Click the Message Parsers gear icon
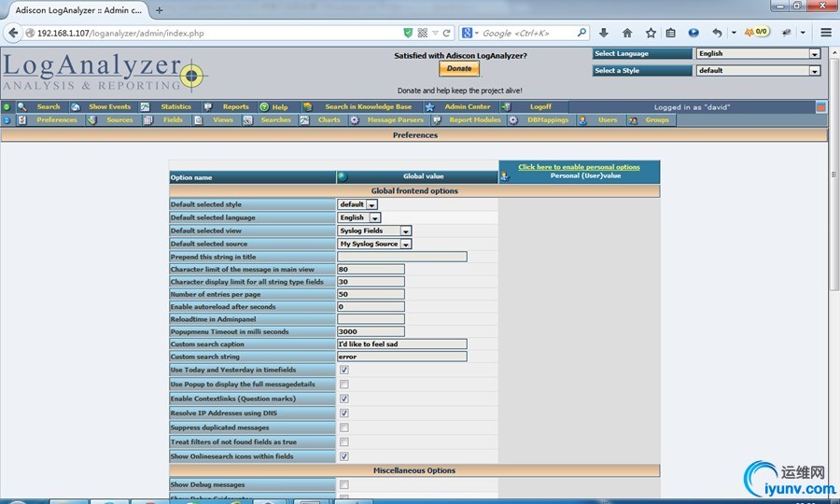The width and height of the screenshot is (840, 504). click(x=355, y=120)
